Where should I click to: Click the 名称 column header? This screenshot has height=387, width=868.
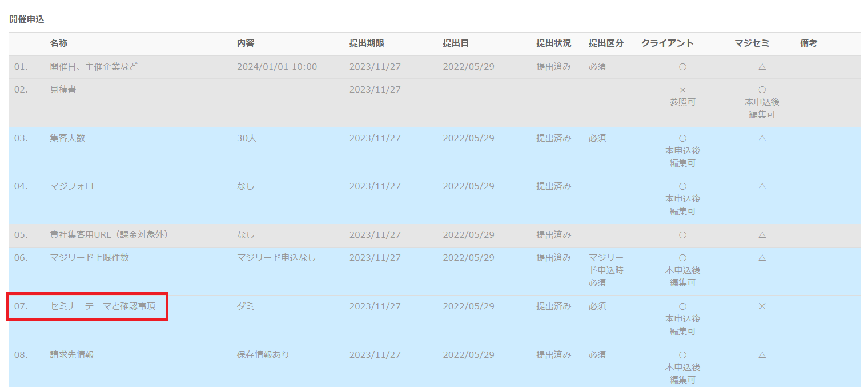tap(58, 43)
